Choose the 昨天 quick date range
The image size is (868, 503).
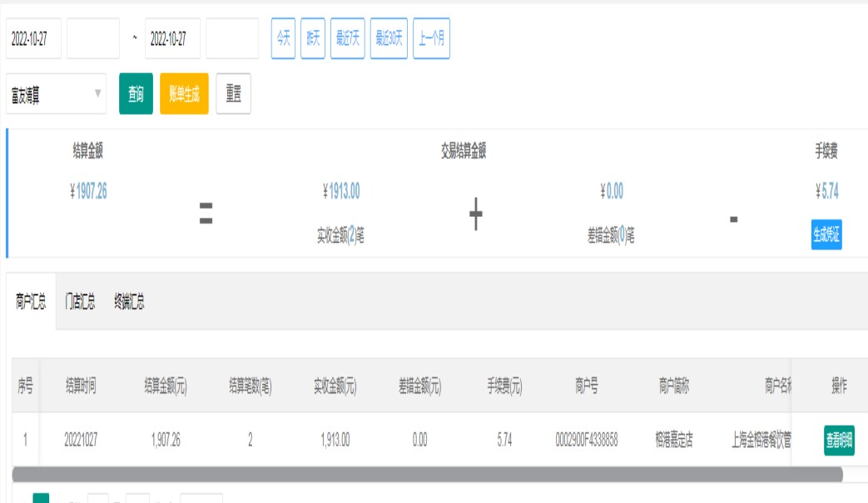[313, 39]
